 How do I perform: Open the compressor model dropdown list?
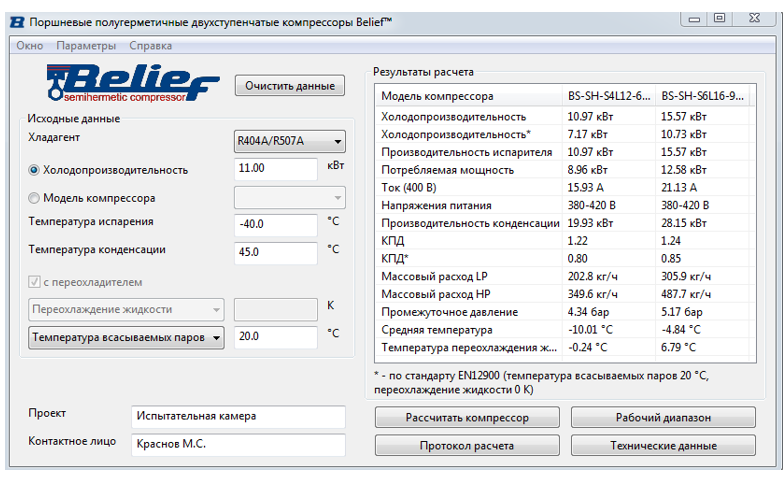click(x=289, y=197)
